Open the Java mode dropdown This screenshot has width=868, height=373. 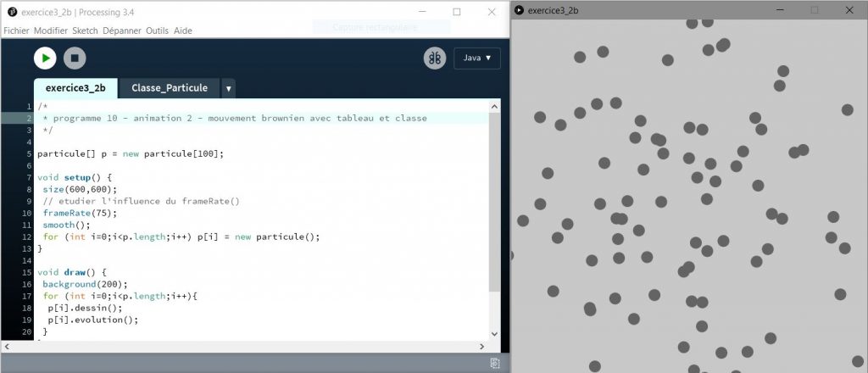477,58
